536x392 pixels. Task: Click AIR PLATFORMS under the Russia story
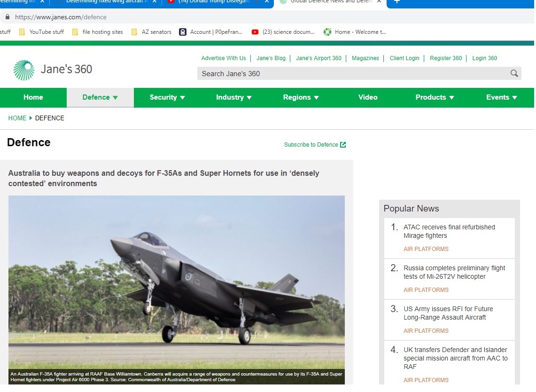(x=427, y=290)
